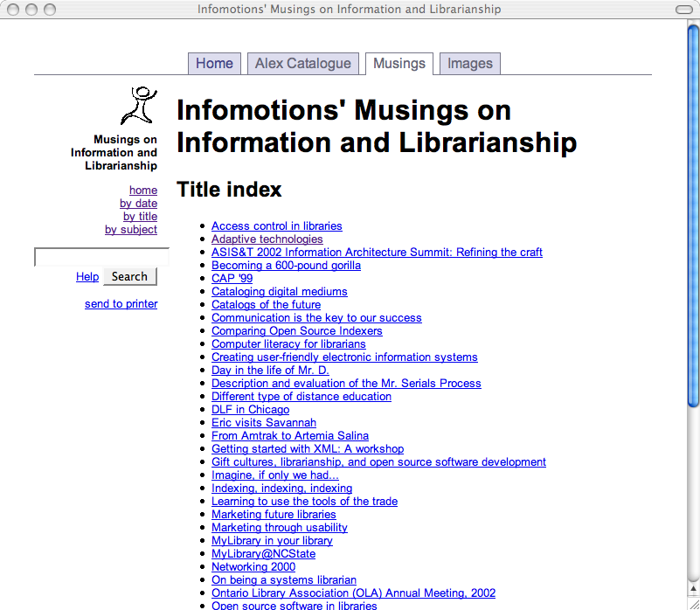The width and height of the screenshot is (700, 610).
Task: Open the Images tab
Action: click(469, 64)
